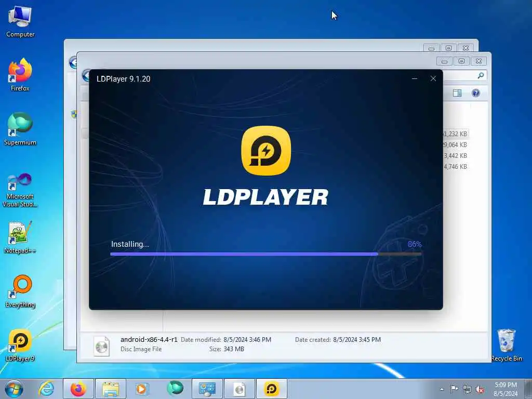Click the file size value 343 MB
This screenshot has height=399, width=532.
click(234, 349)
